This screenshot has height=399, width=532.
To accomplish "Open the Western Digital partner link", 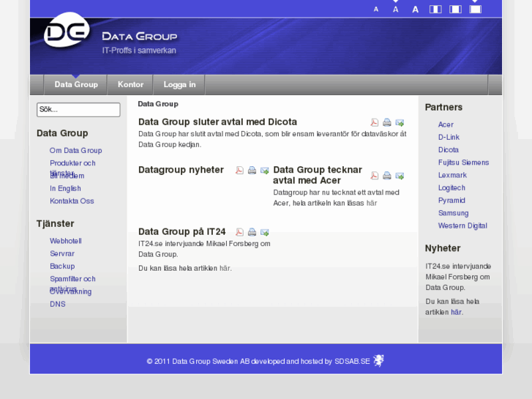I will (x=462, y=225).
